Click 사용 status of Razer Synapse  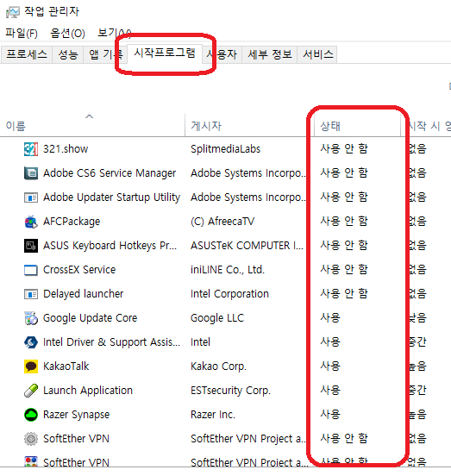click(x=330, y=415)
